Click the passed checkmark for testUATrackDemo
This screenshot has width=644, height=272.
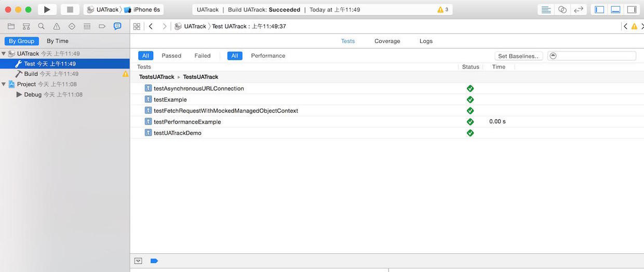[x=471, y=133]
